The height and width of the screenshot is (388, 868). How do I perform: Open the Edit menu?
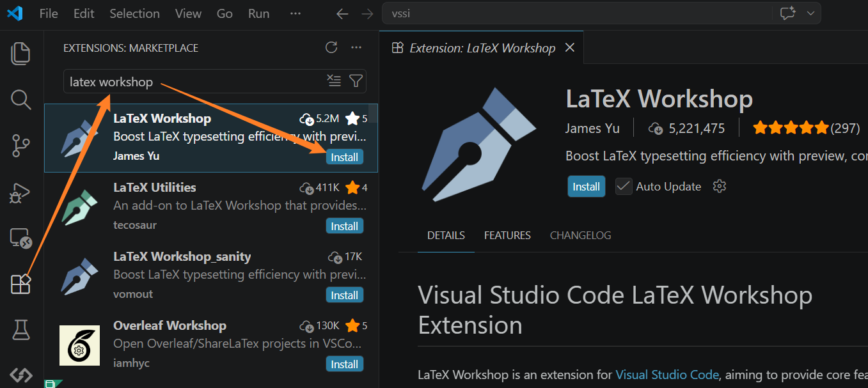(x=83, y=13)
